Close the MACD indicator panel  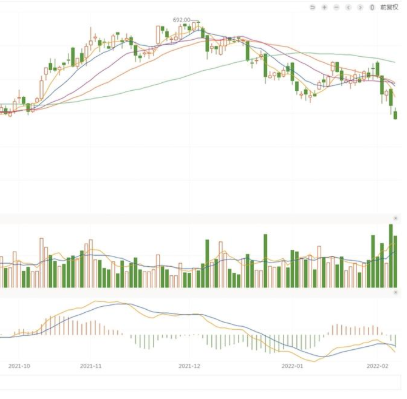point(396,292)
